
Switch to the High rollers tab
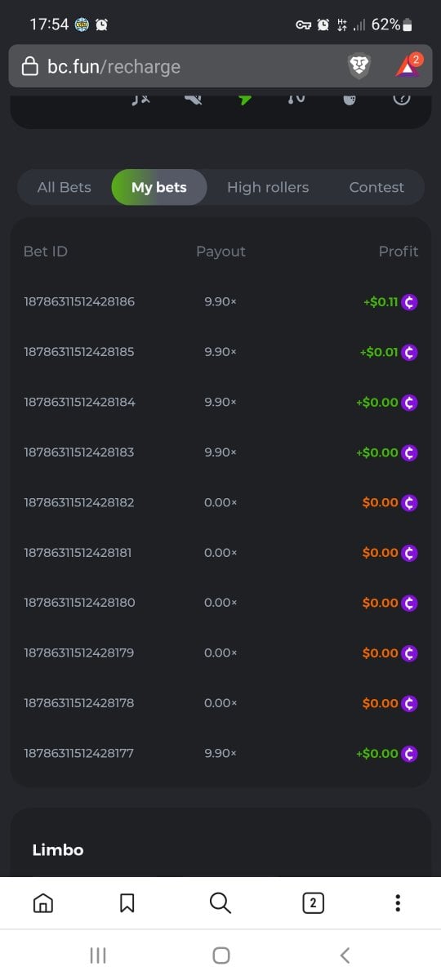click(268, 187)
